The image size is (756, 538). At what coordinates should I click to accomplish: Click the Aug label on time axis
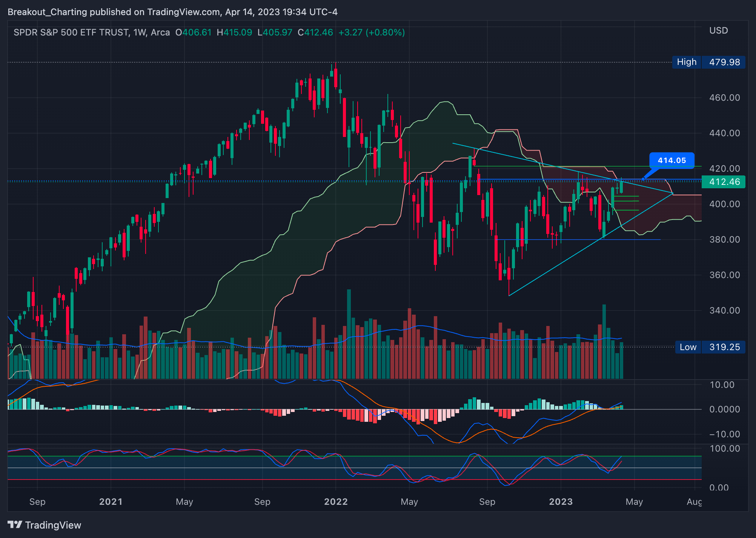(x=694, y=502)
